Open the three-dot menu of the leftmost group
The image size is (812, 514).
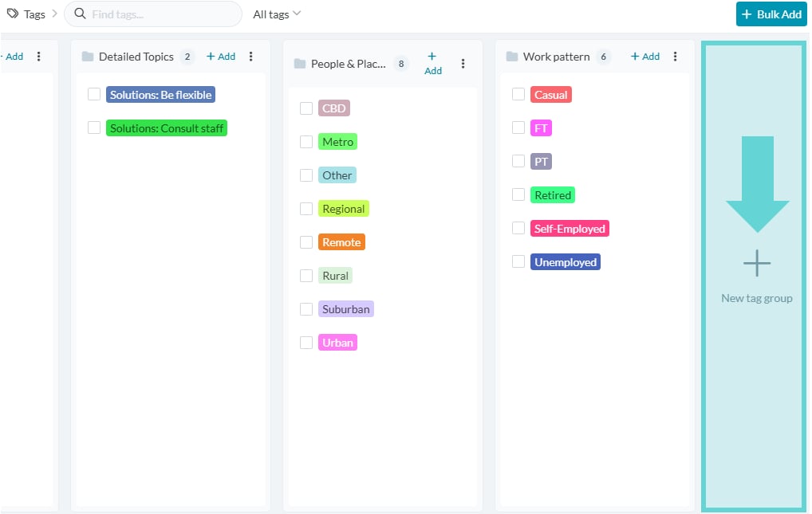[x=39, y=57]
